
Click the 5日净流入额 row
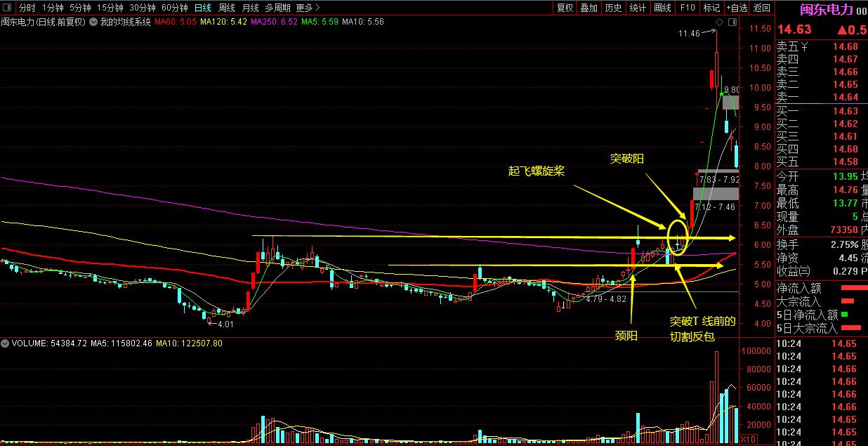click(822, 315)
